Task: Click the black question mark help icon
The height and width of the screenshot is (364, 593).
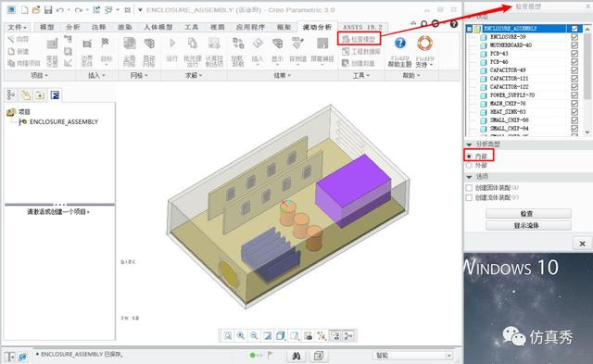Action: [x=454, y=24]
